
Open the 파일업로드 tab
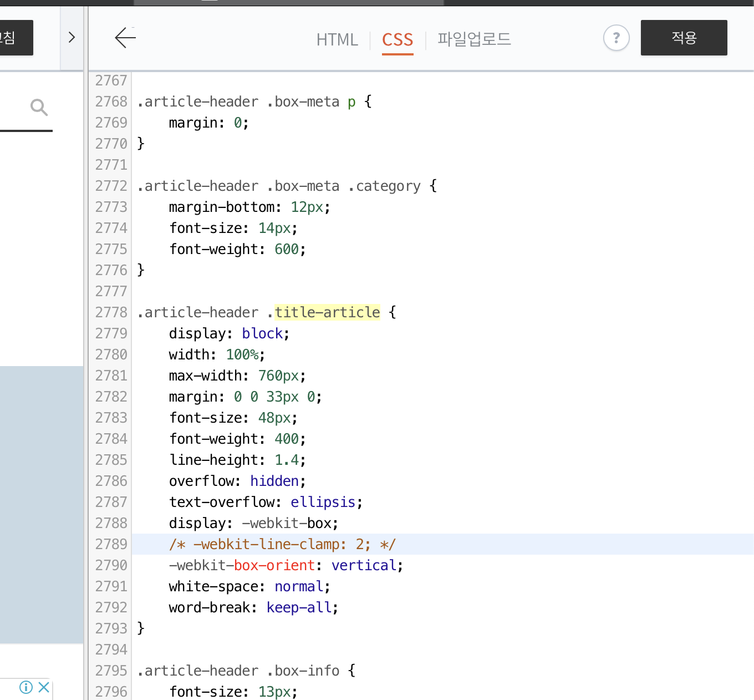pos(474,39)
